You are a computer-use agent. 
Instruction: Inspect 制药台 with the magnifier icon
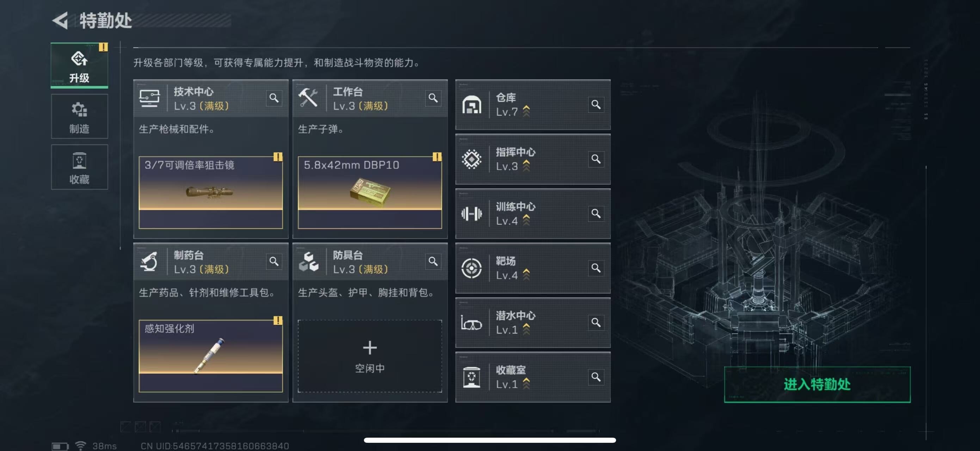(x=274, y=262)
